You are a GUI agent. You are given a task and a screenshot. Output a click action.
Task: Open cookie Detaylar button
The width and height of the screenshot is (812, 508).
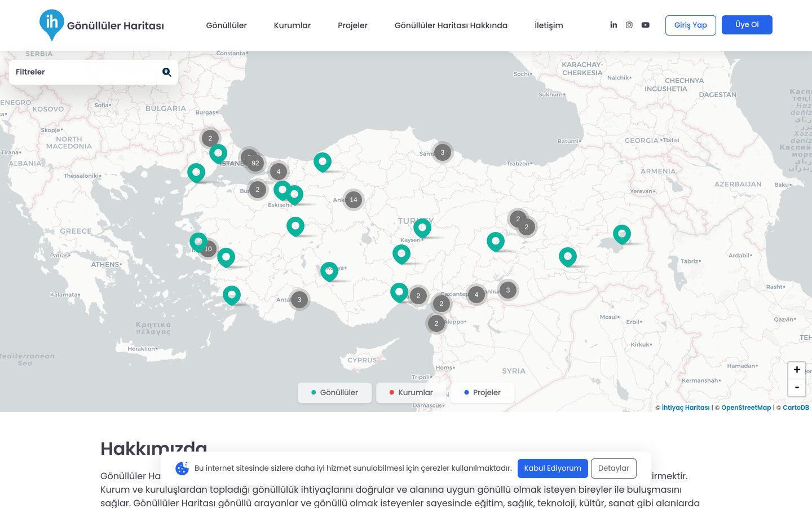point(614,468)
